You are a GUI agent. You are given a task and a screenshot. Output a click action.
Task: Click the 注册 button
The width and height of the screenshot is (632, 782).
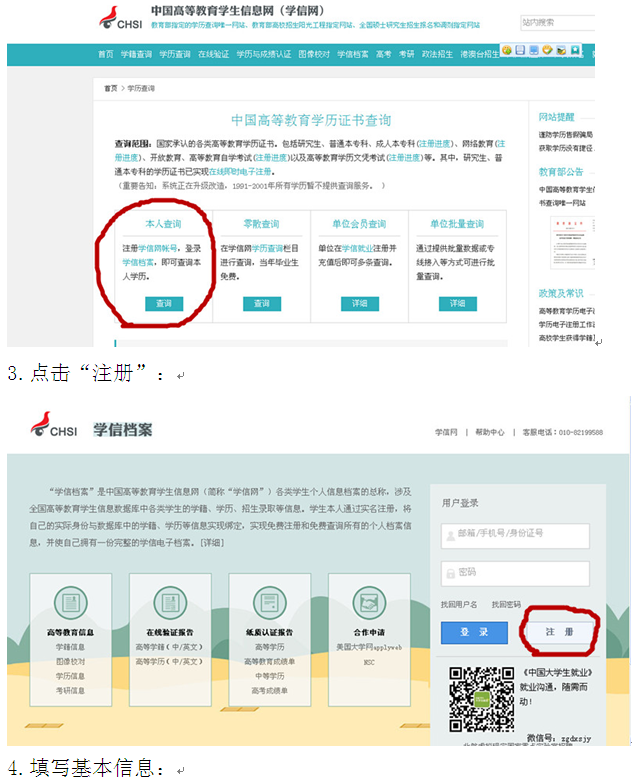pos(559,632)
